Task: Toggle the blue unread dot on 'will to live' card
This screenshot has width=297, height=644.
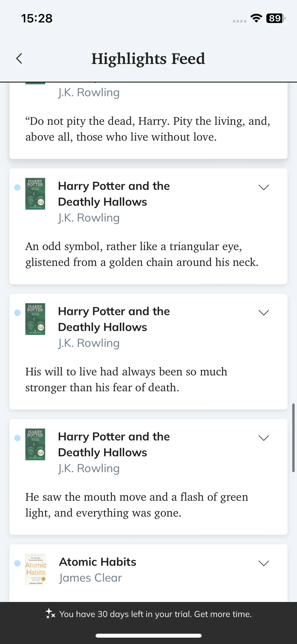Action: point(17,313)
